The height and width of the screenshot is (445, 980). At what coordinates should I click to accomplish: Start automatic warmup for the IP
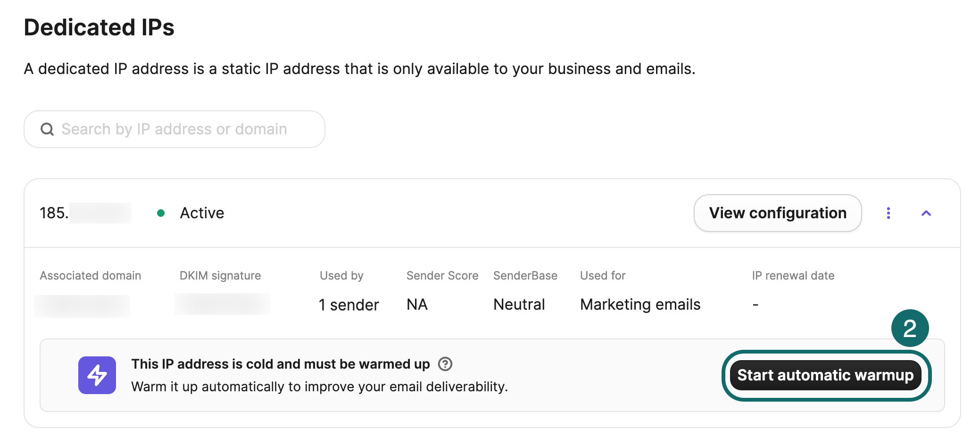click(x=825, y=375)
